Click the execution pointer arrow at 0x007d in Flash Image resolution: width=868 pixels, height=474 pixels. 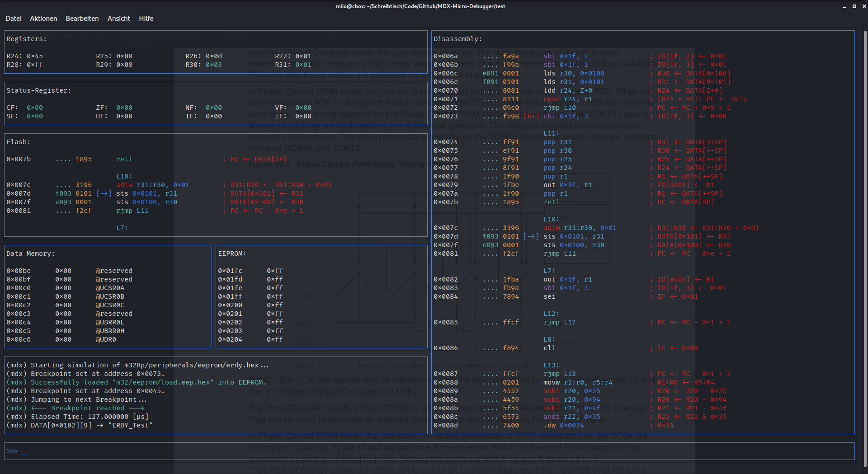click(x=104, y=193)
